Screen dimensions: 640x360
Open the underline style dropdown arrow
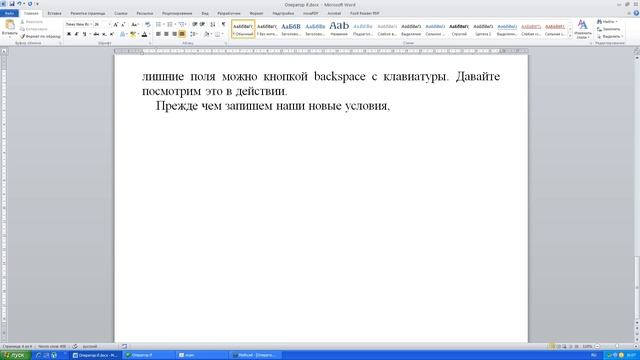[x=89, y=34]
